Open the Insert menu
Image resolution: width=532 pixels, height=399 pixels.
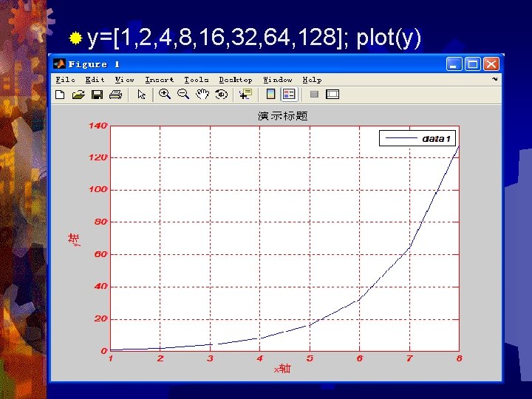pyautogui.click(x=160, y=80)
